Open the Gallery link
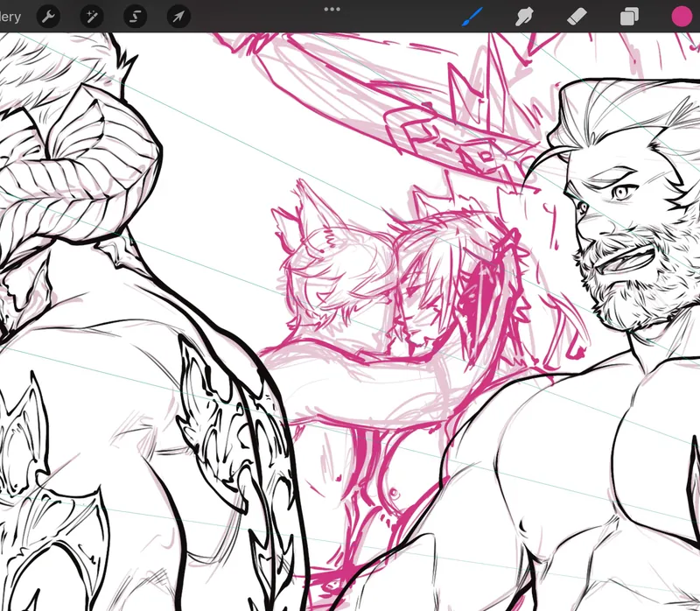 10,17
